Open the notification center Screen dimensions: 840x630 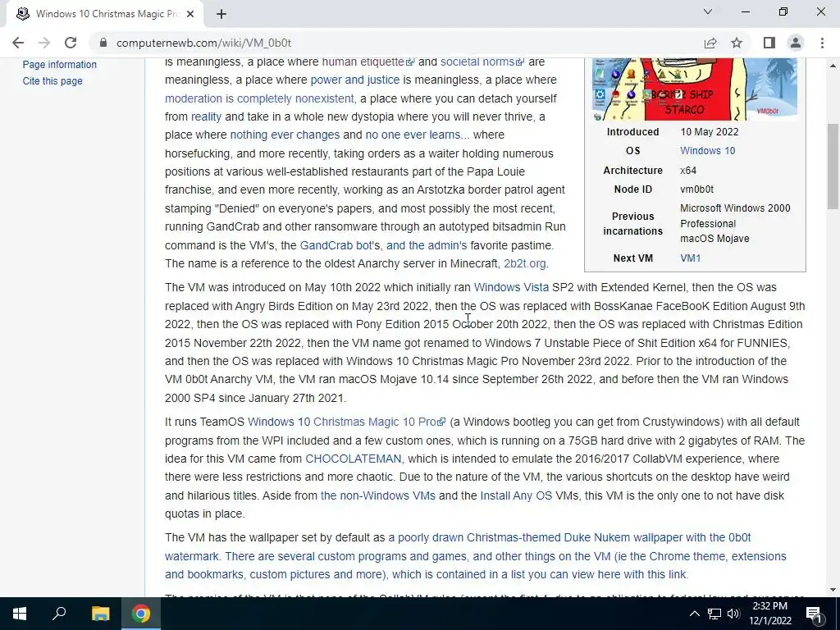(814, 614)
